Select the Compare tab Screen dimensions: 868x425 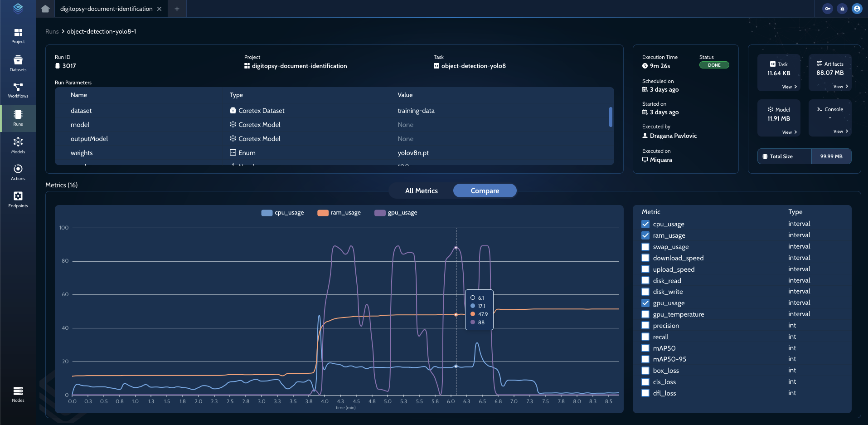[485, 191]
